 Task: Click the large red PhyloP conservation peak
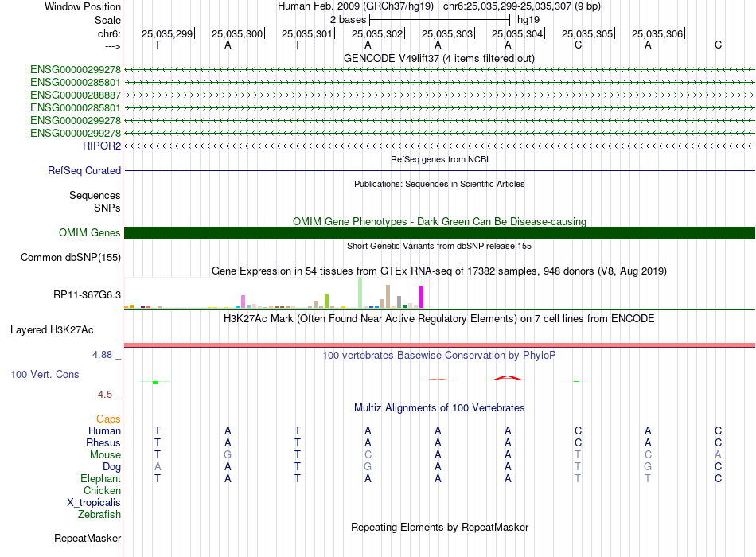(507, 378)
